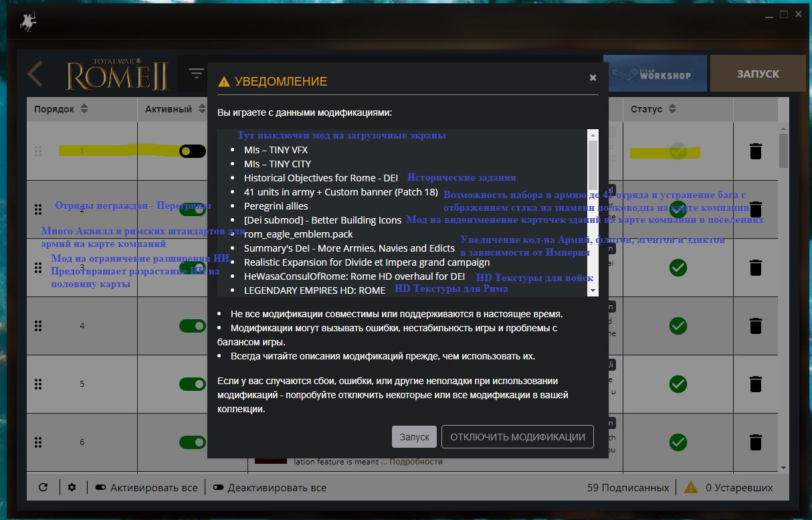Click the drag handle of row 5
Viewport: 812px width, 520px height.
click(38, 384)
